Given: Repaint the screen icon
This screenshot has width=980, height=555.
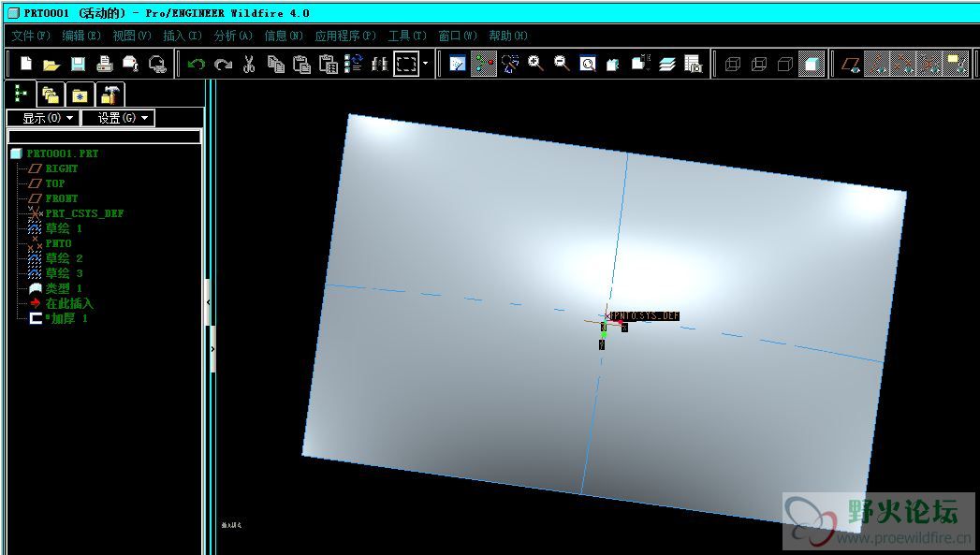Looking at the screenshot, I should pyautogui.click(x=458, y=64).
